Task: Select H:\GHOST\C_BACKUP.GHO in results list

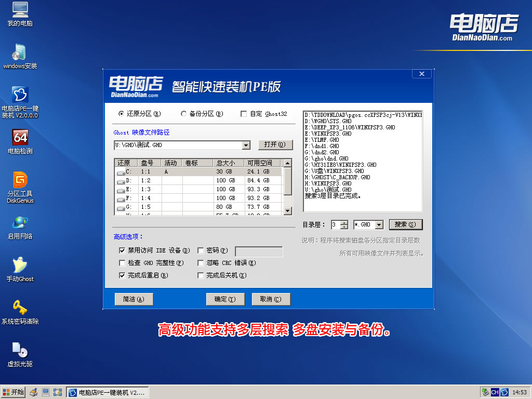Action: click(x=337, y=178)
